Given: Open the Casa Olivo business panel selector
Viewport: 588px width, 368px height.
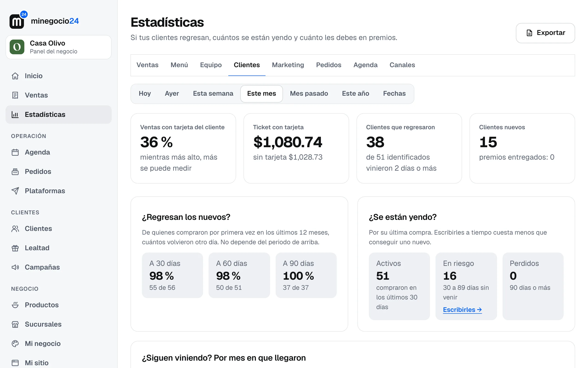Looking at the screenshot, I should 59,47.
